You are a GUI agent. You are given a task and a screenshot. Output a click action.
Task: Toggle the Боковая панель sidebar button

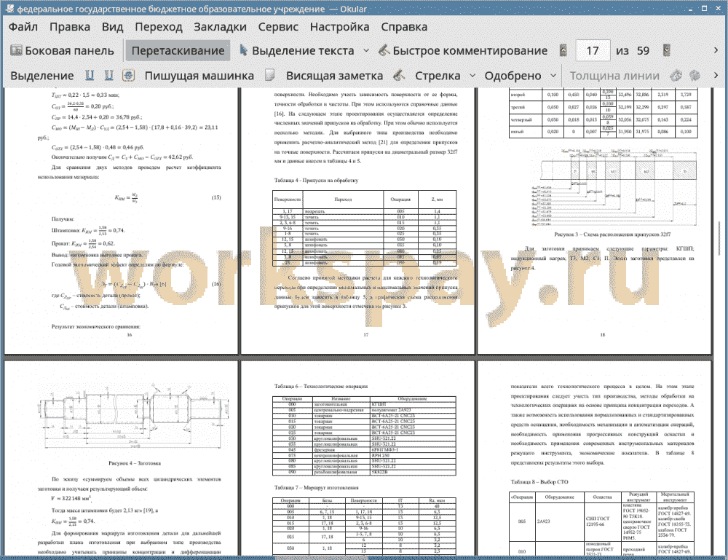[x=62, y=51]
